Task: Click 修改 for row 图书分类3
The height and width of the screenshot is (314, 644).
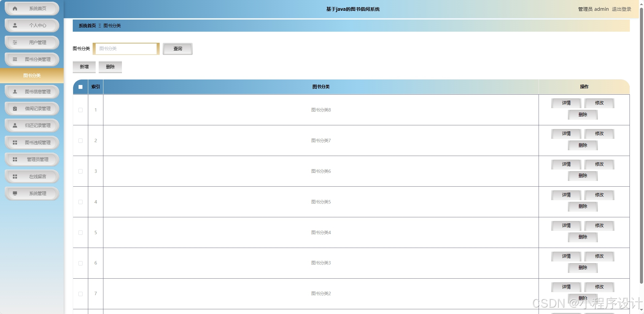Action: pos(599,256)
